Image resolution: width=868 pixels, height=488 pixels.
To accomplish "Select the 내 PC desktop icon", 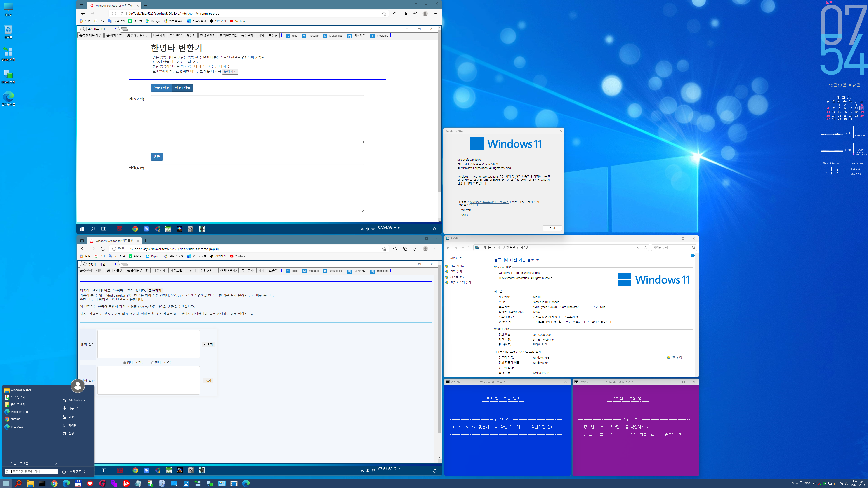I will click(x=8, y=9).
